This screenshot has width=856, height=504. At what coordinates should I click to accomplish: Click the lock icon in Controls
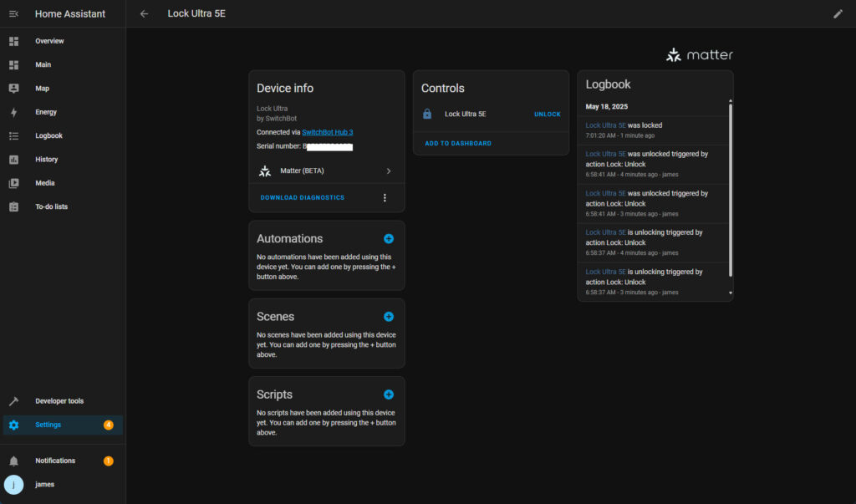[427, 115]
